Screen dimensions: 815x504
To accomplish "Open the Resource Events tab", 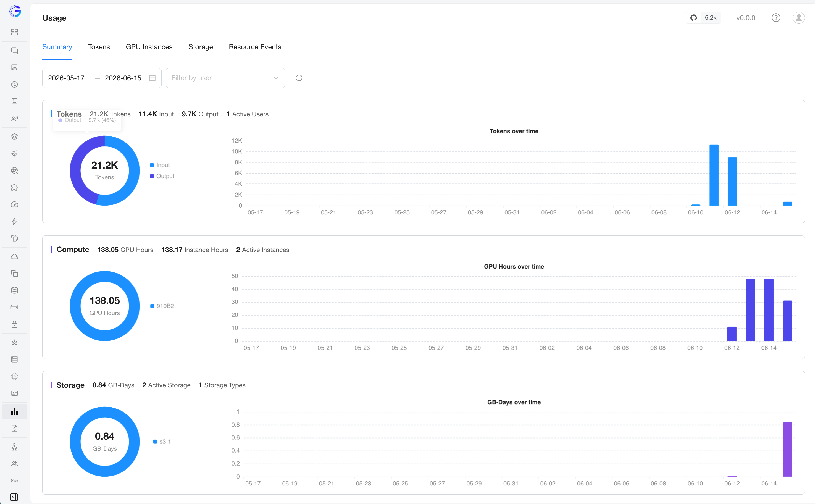I will [x=255, y=47].
